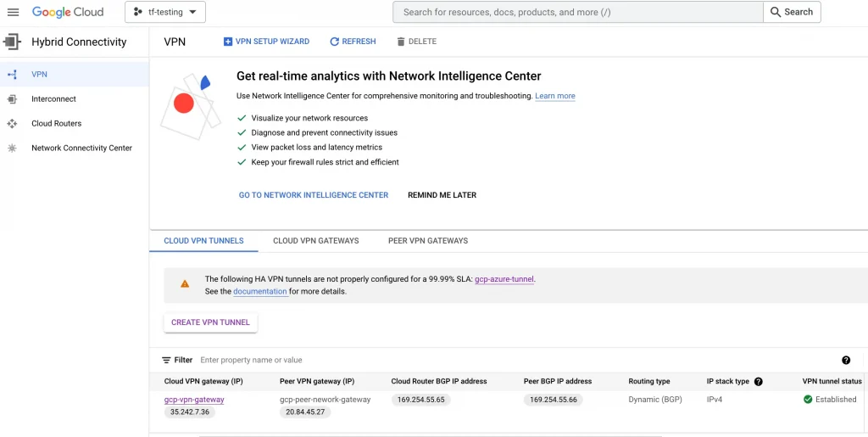Image resolution: width=868 pixels, height=437 pixels.
Task: Click the Hybrid Connectivity product icon
Action: click(12, 42)
